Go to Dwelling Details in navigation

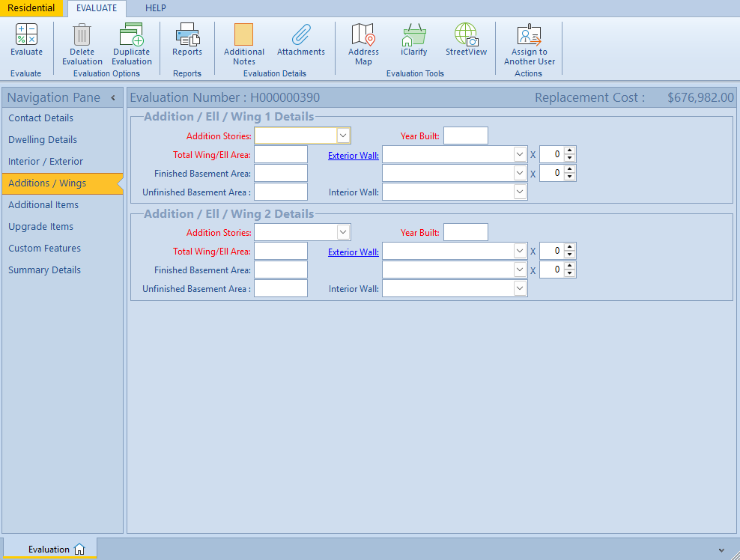coord(43,140)
